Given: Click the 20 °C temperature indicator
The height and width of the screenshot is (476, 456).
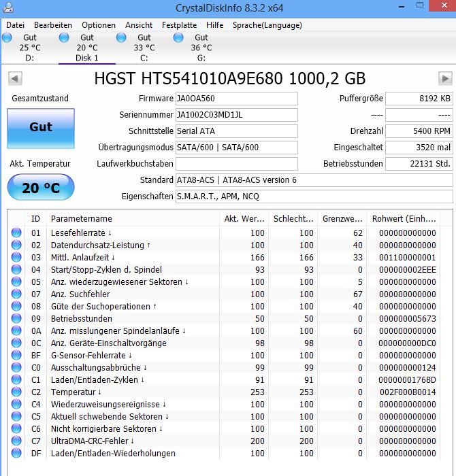Looking at the screenshot, I should (x=41, y=187).
